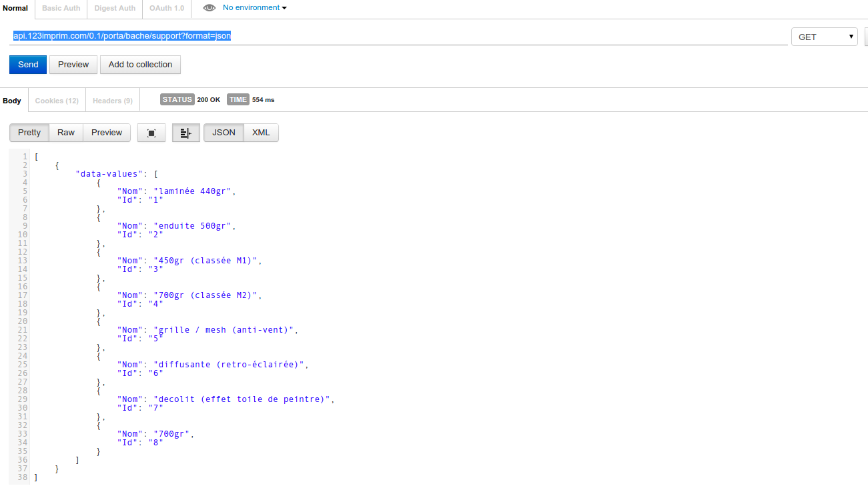The height and width of the screenshot is (498, 868).
Task: Click Add to collection button
Action: [x=140, y=65]
